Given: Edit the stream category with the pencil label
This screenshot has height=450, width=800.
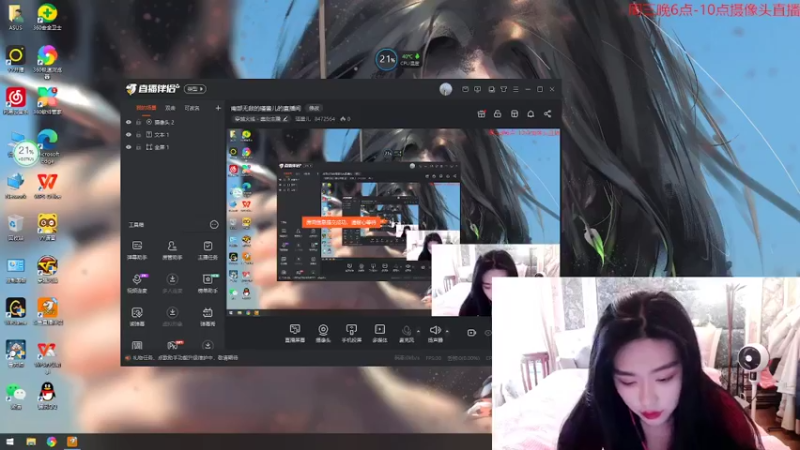Looking at the screenshot, I should [261, 119].
